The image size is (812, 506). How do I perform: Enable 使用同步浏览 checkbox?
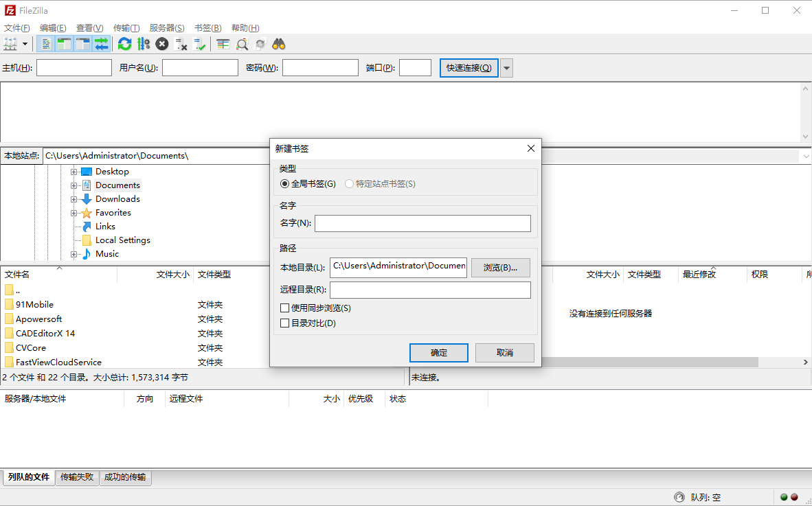(x=285, y=308)
